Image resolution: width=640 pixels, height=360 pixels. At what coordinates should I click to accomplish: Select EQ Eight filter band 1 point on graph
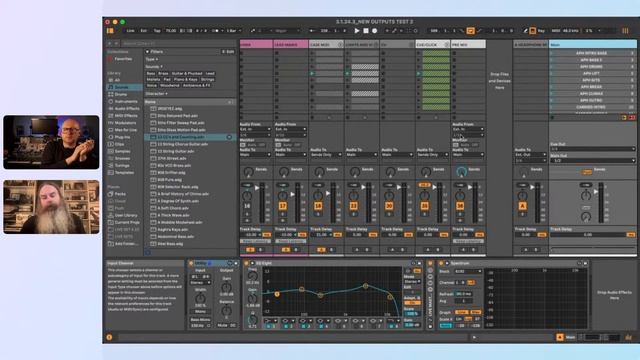click(x=277, y=294)
